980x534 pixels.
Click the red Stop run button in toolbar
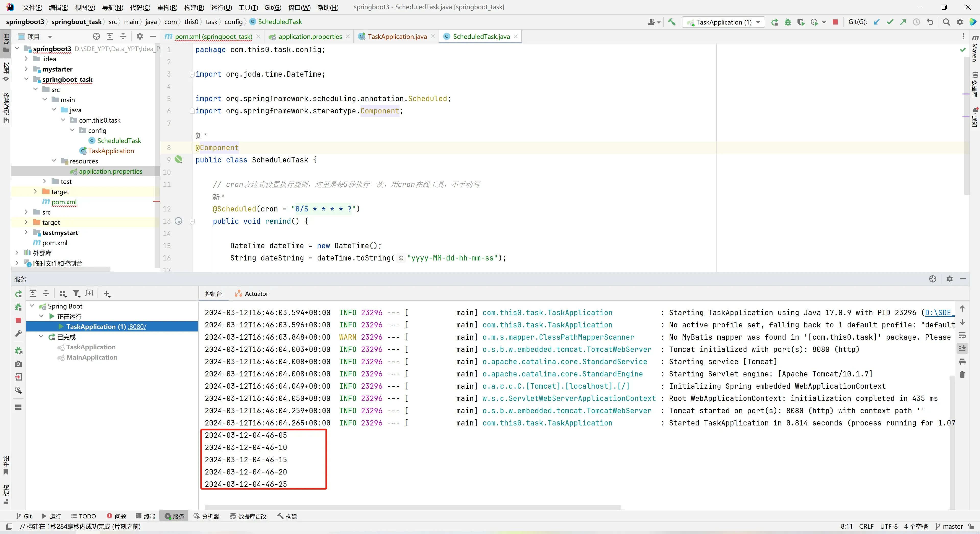click(x=835, y=22)
